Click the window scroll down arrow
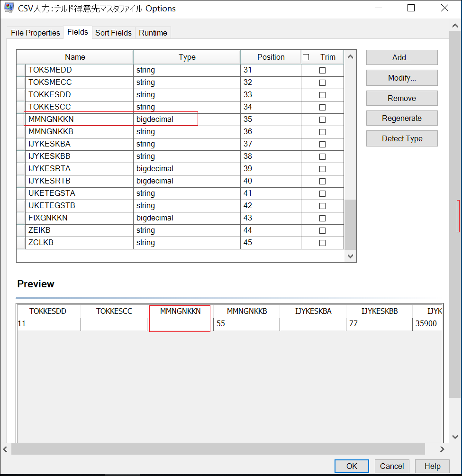 tap(455, 437)
